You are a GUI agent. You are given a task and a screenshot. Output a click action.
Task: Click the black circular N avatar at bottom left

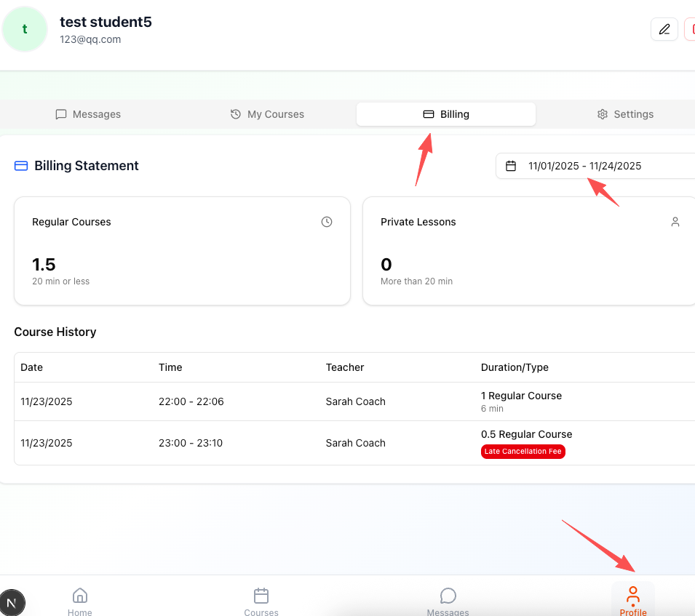(12, 602)
